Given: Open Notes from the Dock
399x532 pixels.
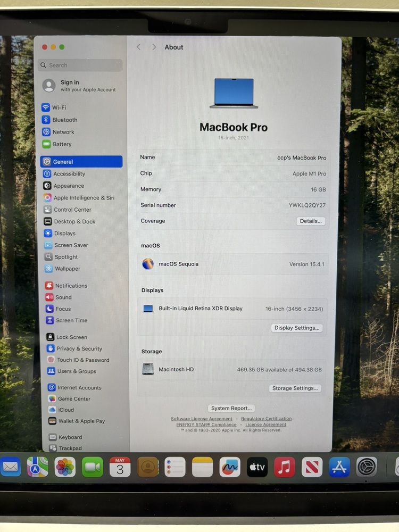Looking at the screenshot, I should [203, 467].
